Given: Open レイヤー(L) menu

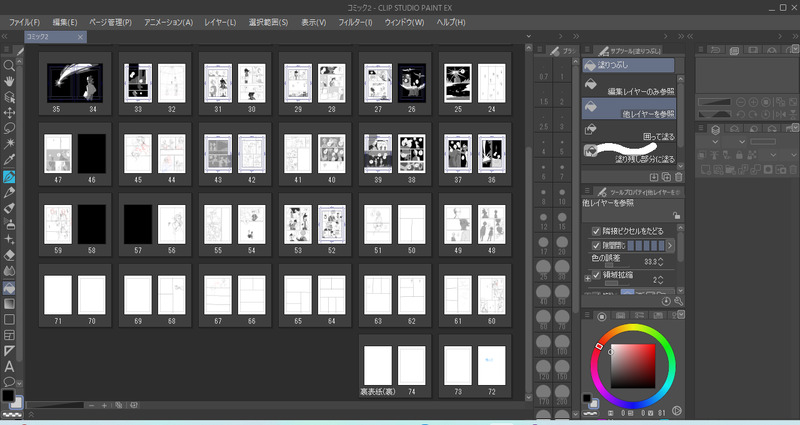Looking at the screenshot, I should tap(220, 22).
